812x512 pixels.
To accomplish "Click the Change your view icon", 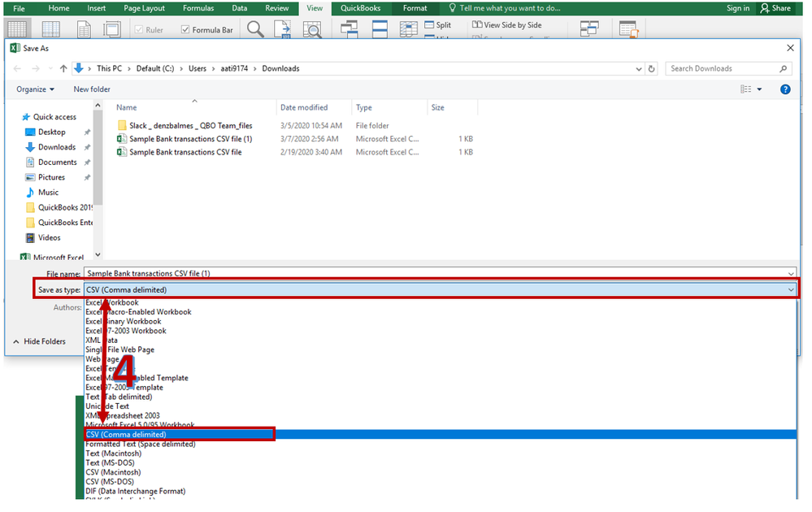I will [745, 89].
